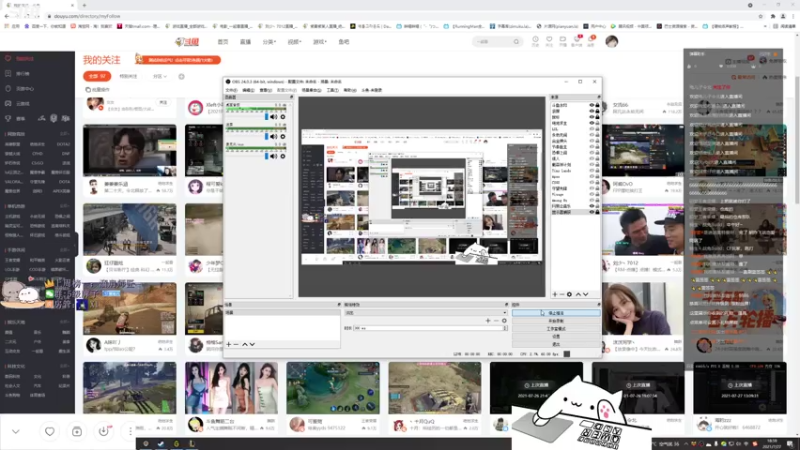This screenshot has width=800, height=450.
Task: Remove scene with the minus icon
Action: tap(236, 344)
